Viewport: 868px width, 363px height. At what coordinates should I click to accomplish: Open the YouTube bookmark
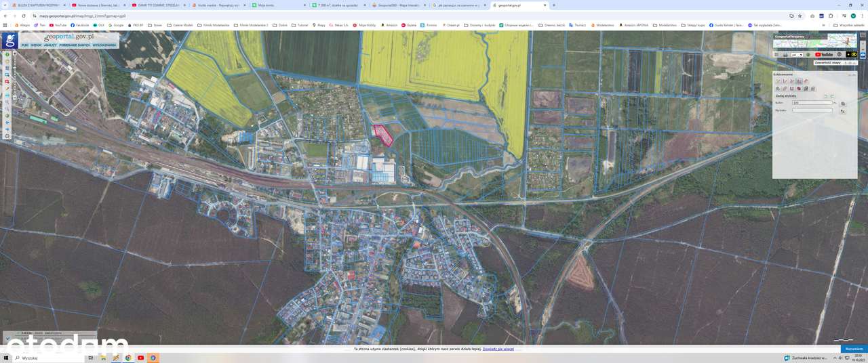coord(58,25)
